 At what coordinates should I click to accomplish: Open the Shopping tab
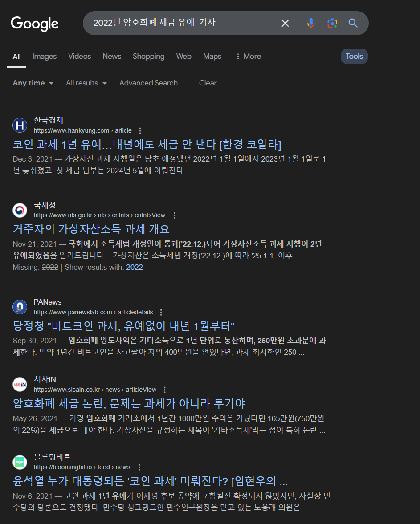coord(148,57)
